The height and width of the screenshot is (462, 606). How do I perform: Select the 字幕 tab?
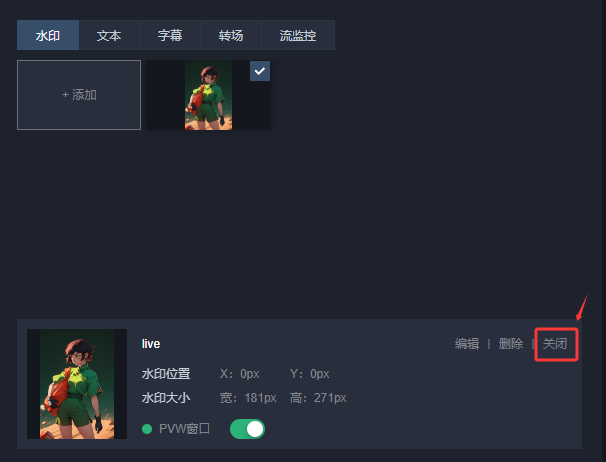click(170, 35)
